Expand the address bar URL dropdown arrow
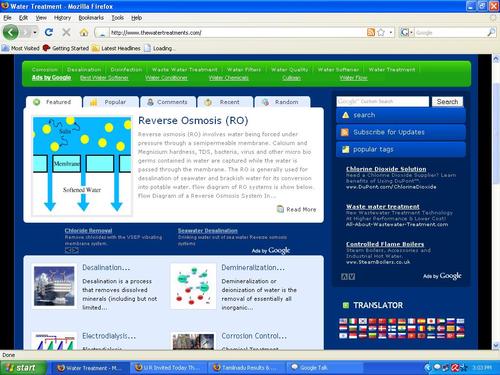This screenshot has height=375, width=500. (x=391, y=33)
